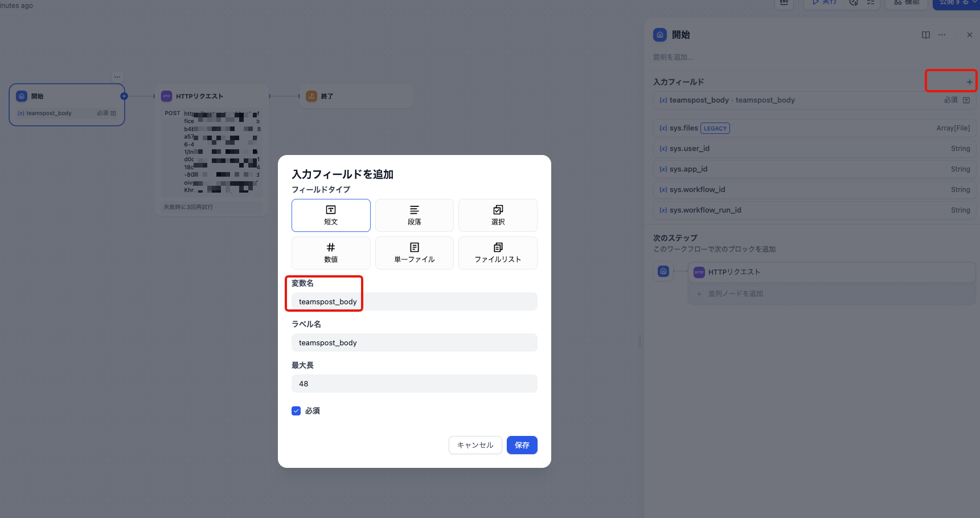Choose the 数値 field type

(x=331, y=253)
